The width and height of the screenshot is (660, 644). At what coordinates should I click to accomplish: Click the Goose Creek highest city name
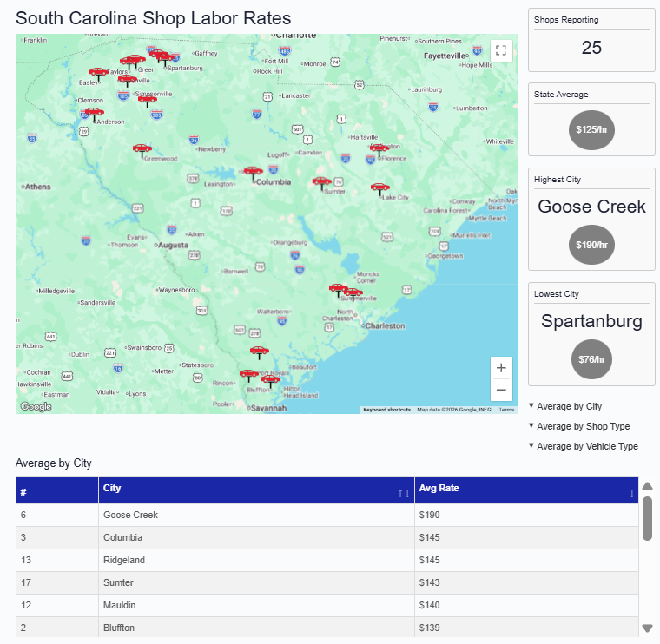point(591,207)
